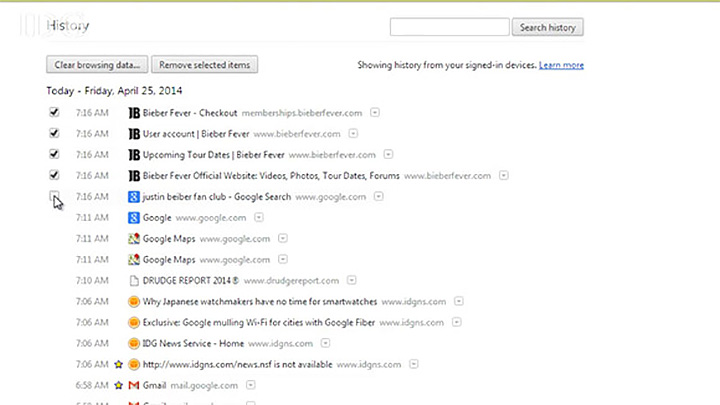720x405 pixels.
Task: Click the Clear browsing data button
Action: click(x=97, y=65)
